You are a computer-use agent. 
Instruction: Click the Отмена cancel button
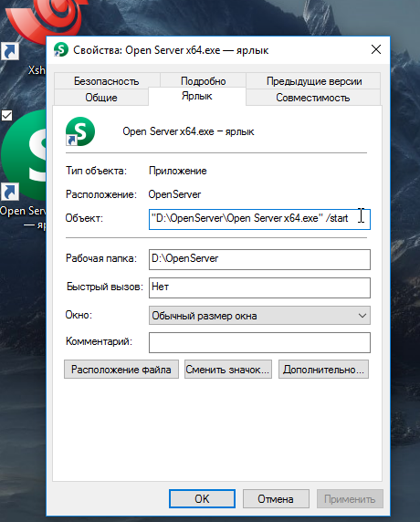[x=276, y=498]
